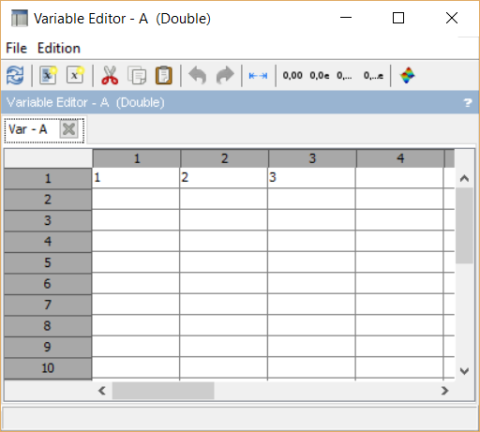
Task: Click the create new variable icon
Action: click(75, 76)
